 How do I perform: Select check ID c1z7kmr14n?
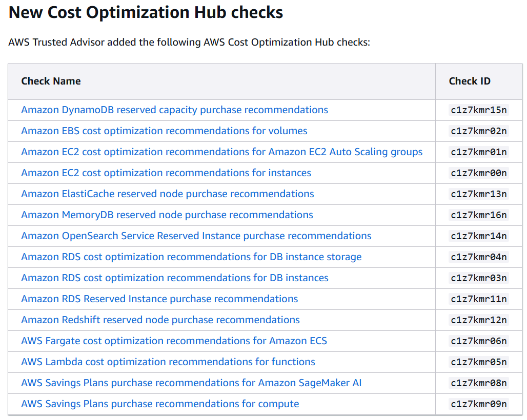pos(479,236)
